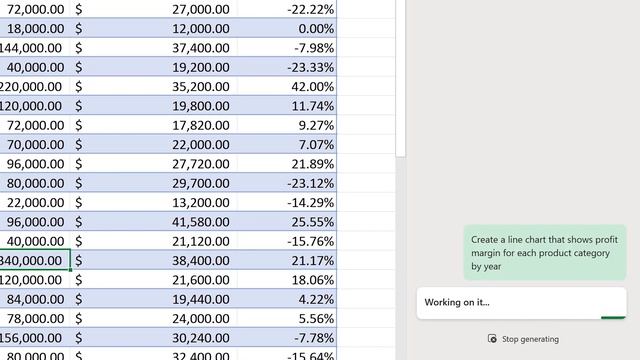Image resolution: width=640 pixels, height=360 pixels.
Task: Click the line chart prompt message bubble
Action: click(545, 253)
